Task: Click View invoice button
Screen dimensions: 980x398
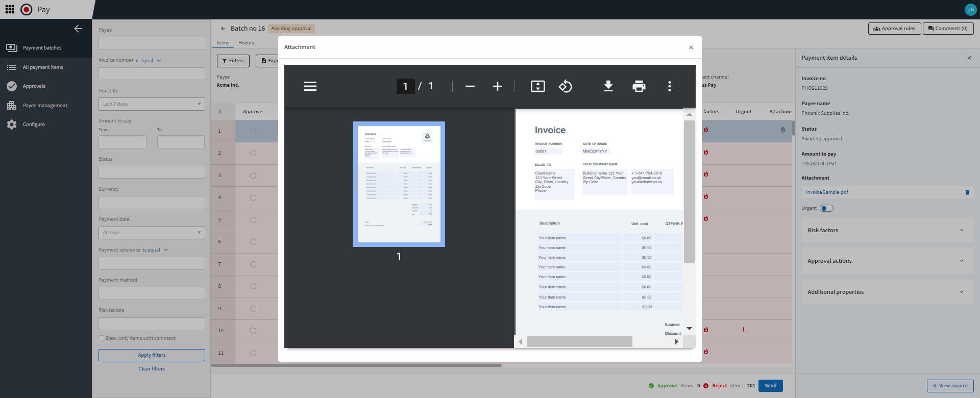Action: [950, 386]
